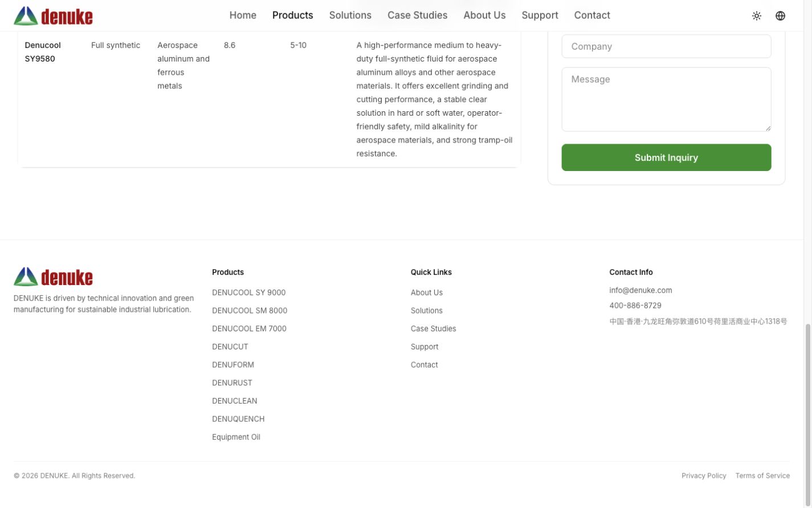Open Contact in top navigation

pos(592,15)
